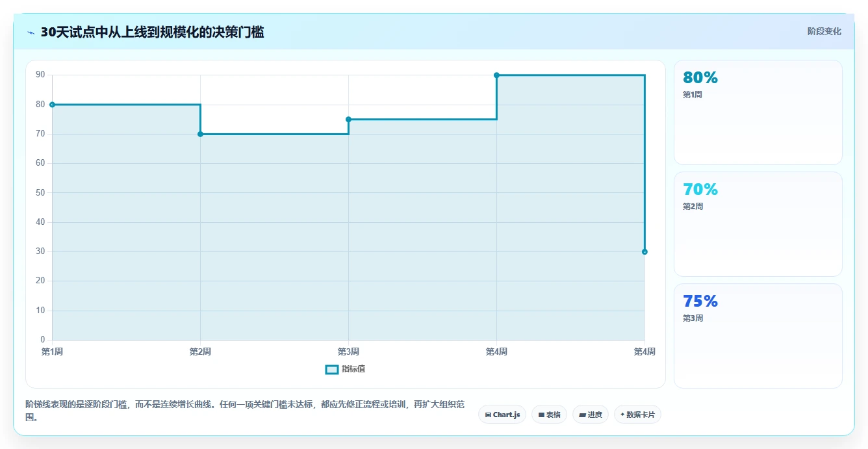Viewport: 868px width, 449px height.
Task: Click the final data point at 30
Action: tap(645, 251)
